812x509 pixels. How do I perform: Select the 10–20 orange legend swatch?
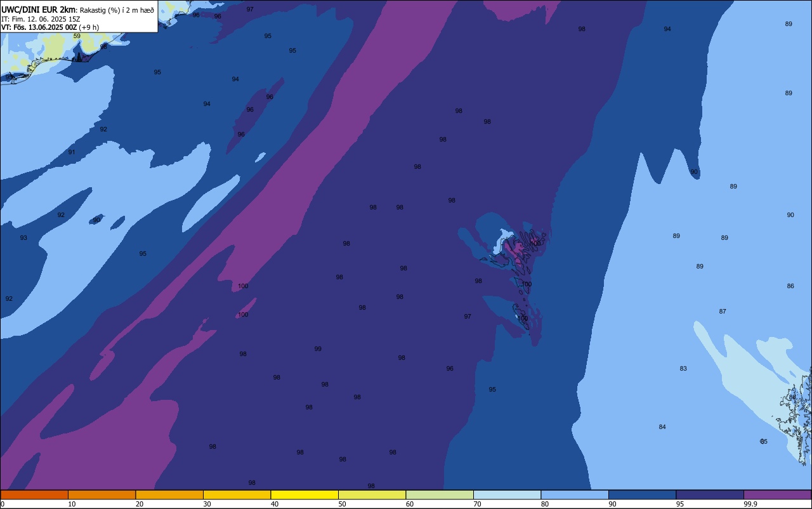click(101, 494)
